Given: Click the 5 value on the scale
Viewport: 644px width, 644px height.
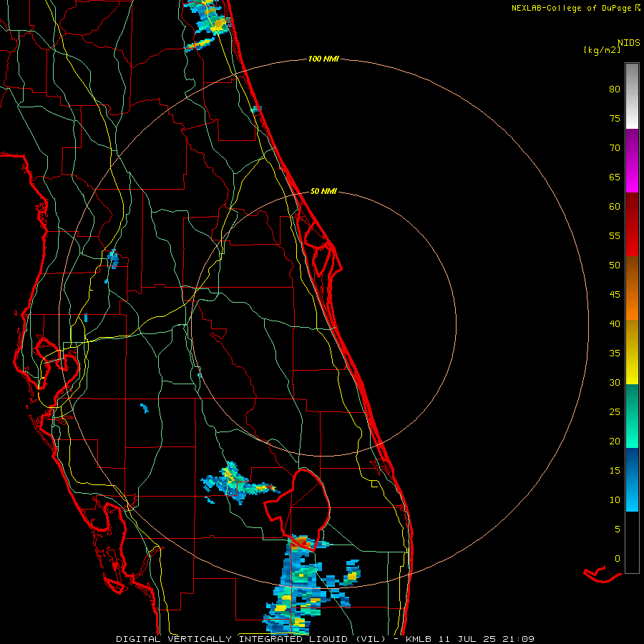Looking at the screenshot, I should [x=618, y=530].
